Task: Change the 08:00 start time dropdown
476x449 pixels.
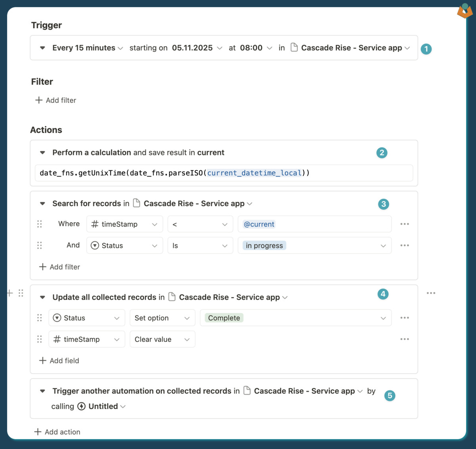Action: [256, 48]
